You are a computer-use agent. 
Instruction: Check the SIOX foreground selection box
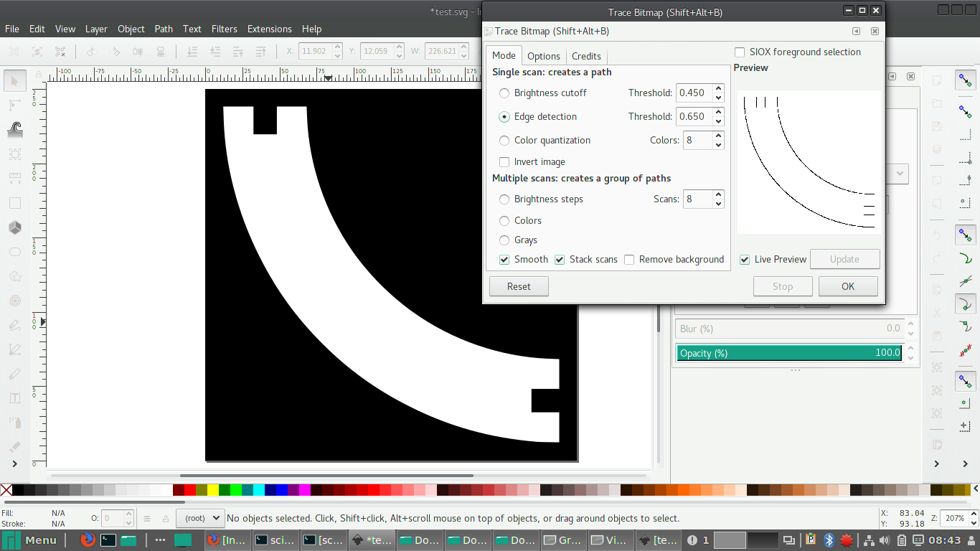click(x=740, y=52)
